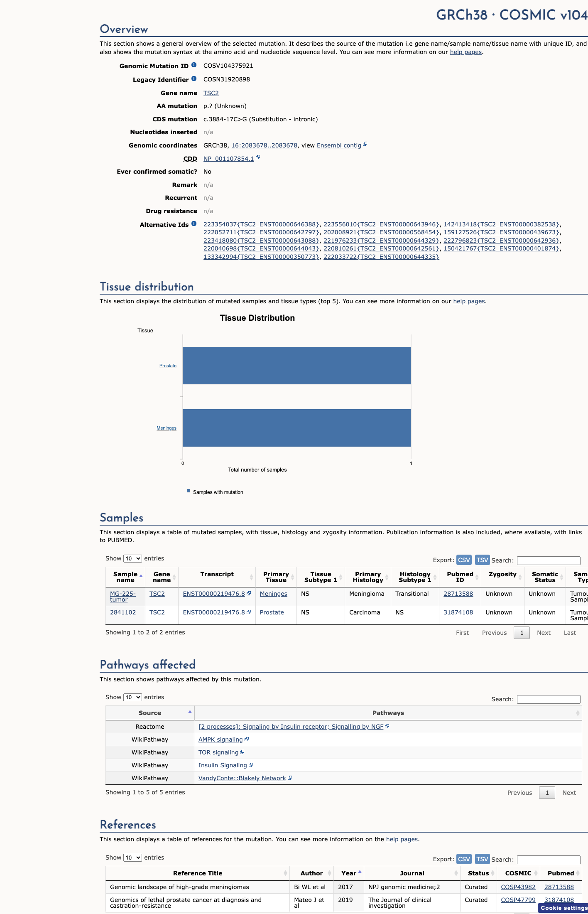This screenshot has width=588, height=914.
Task: Click external link icon after VandyConte::Blakely Network
Action: (x=290, y=778)
